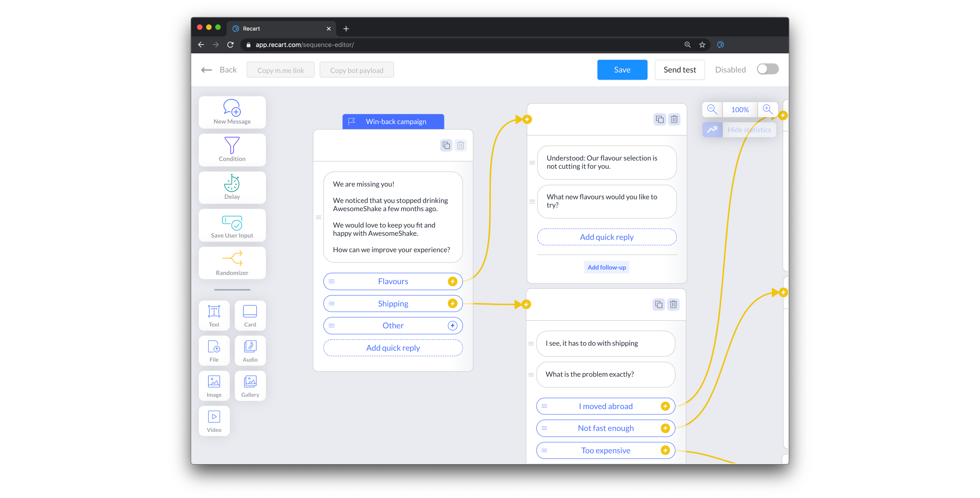Select the Too expensive quick reply

point(606,450)
